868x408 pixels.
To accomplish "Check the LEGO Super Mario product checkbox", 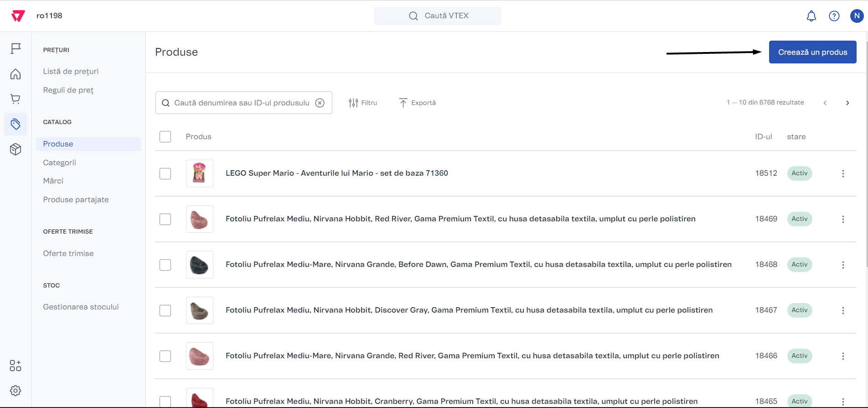I will tap(165, 173).
